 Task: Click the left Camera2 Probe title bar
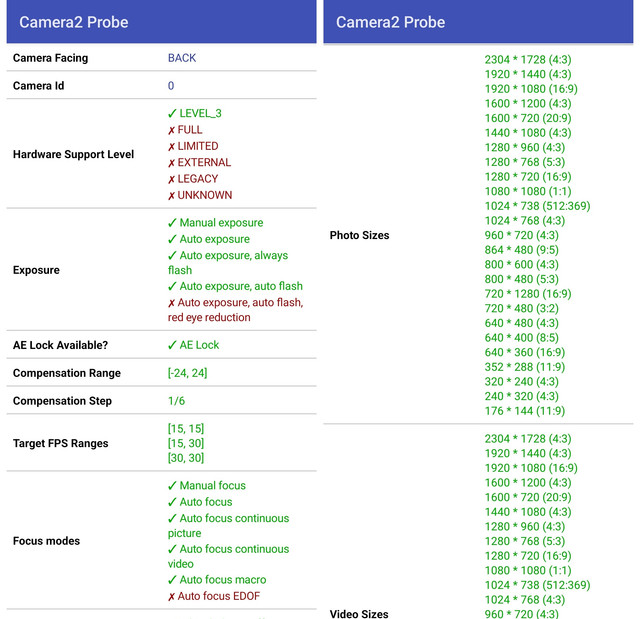pyautogui.click(x=161, y=22)
